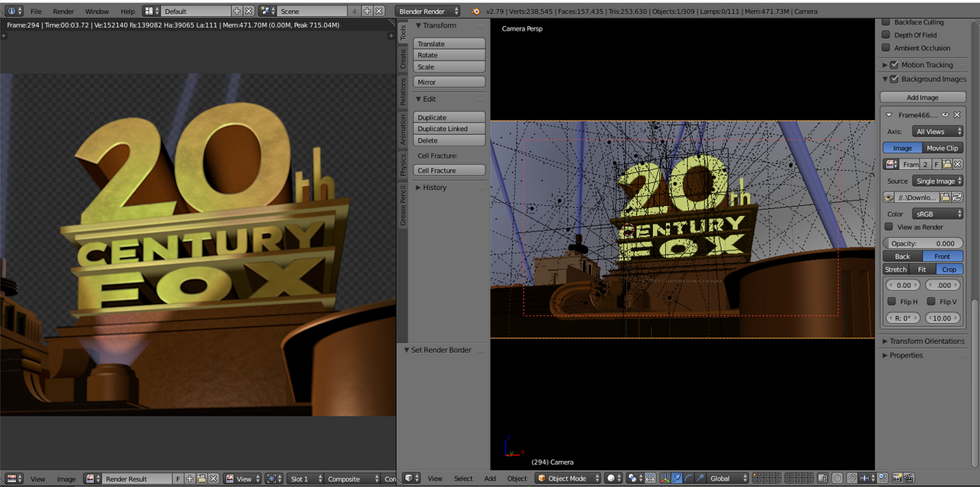This screenshot has height=487, width=980.
Task: Enable Flip H checkbox
Action: (x=891, y=302)
